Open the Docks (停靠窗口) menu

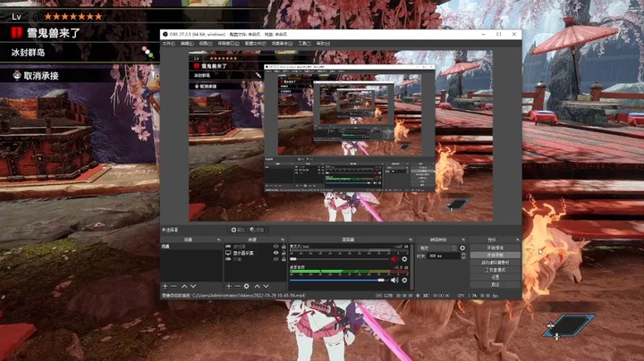[x=228, y=44]
